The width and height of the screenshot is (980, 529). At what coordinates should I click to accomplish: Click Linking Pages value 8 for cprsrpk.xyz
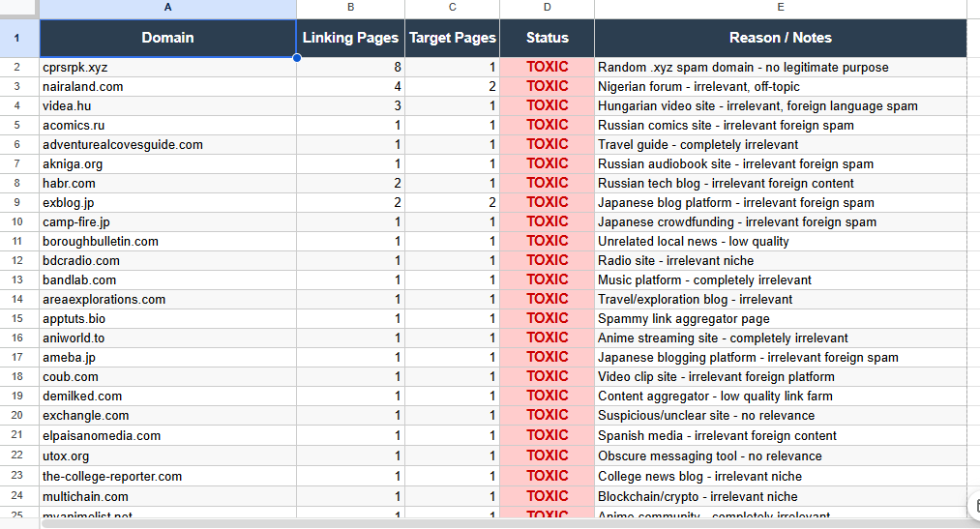(x=350, y=68)
